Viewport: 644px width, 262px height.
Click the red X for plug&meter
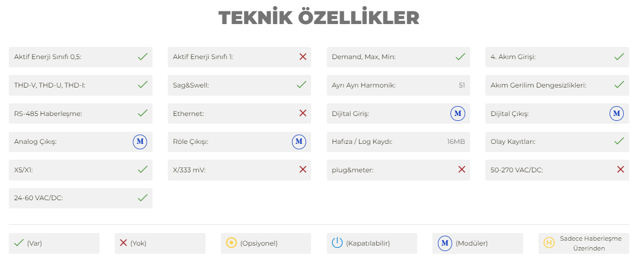tap(461, 169)
